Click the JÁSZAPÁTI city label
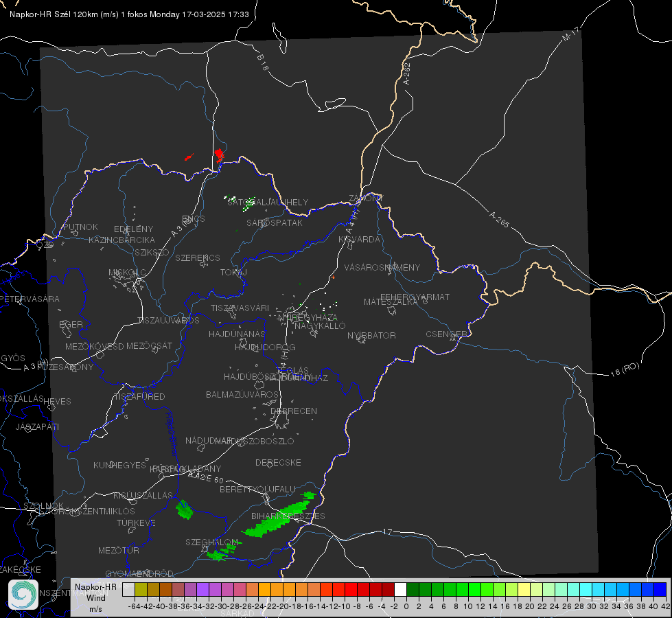Viewport: 672px width, 618px height. tap(37, 426)
